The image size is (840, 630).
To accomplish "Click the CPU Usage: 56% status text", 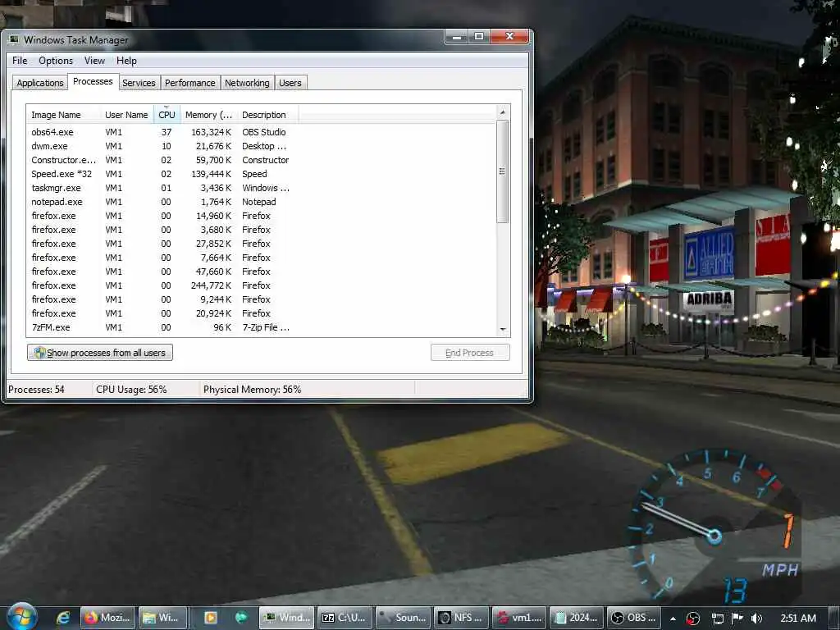I will click(131, 390).
